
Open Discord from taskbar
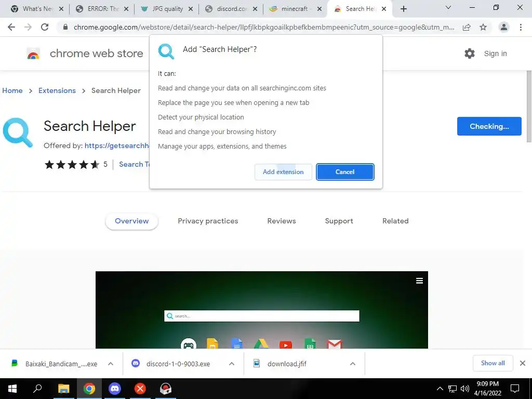pos(115,389)
